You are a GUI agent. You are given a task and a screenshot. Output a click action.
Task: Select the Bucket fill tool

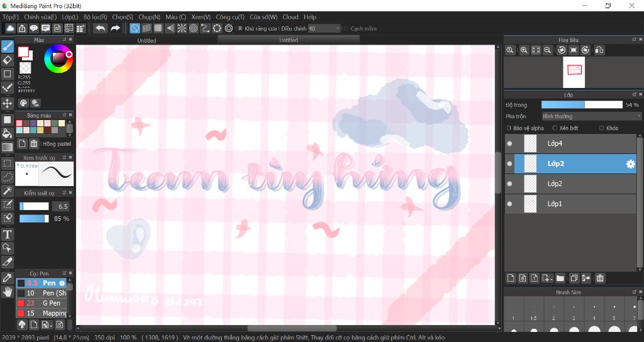click(x=8, y=133)
